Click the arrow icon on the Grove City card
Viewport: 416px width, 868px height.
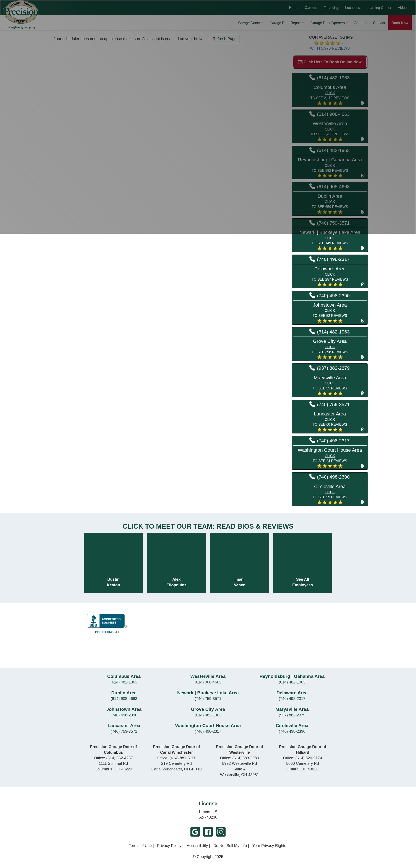362,357
